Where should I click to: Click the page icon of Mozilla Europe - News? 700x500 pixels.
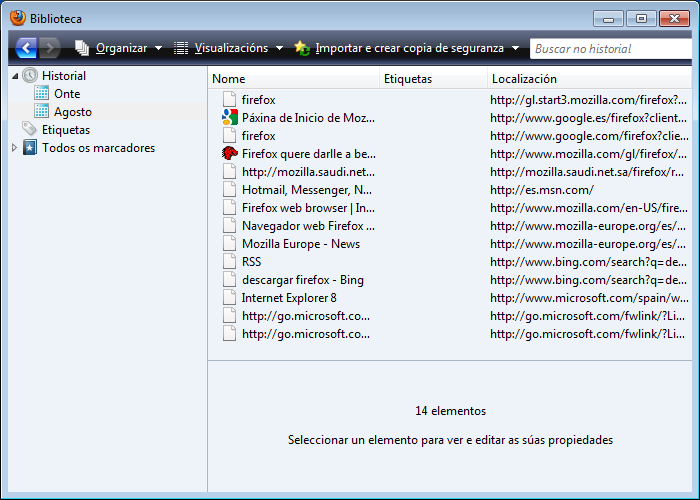click(229, 244)
